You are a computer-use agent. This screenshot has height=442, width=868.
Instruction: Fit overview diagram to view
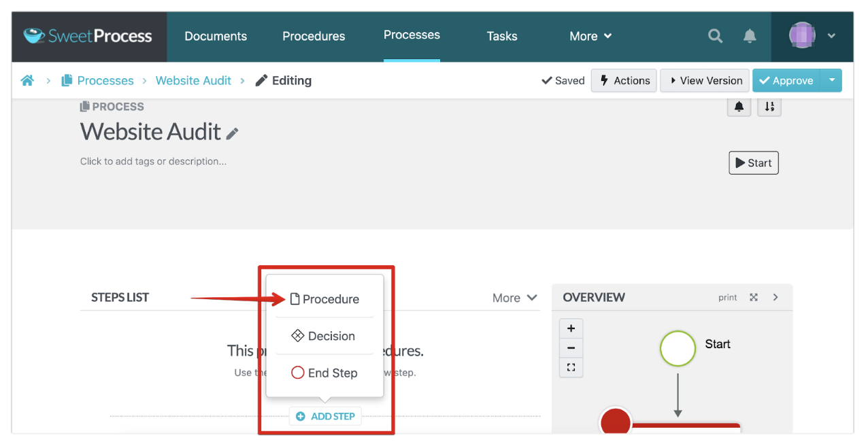click(x=571, y=367)
